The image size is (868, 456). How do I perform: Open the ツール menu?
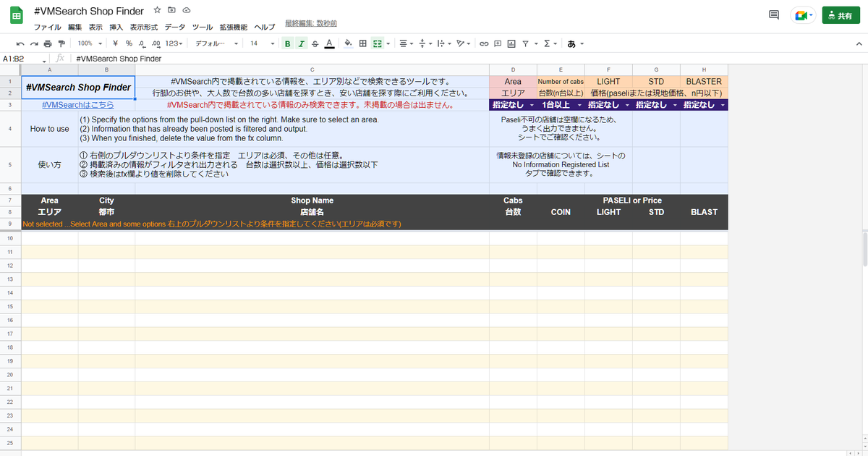pos(203,27)
